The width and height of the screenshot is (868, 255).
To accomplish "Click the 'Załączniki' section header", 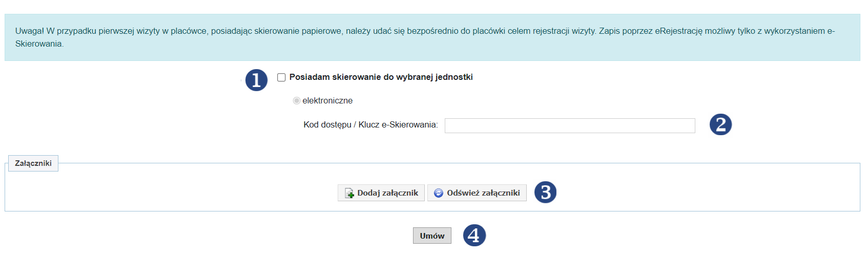I will [33, 163].
